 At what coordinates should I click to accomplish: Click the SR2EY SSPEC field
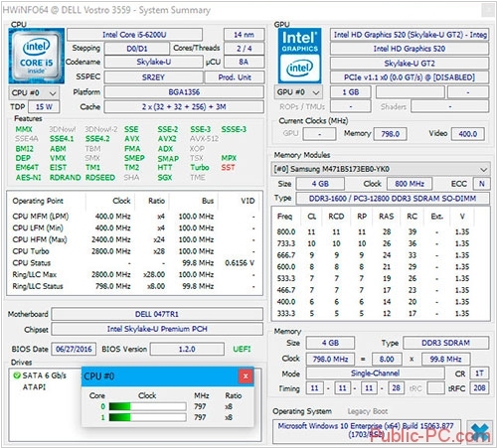tap(153, 77)
